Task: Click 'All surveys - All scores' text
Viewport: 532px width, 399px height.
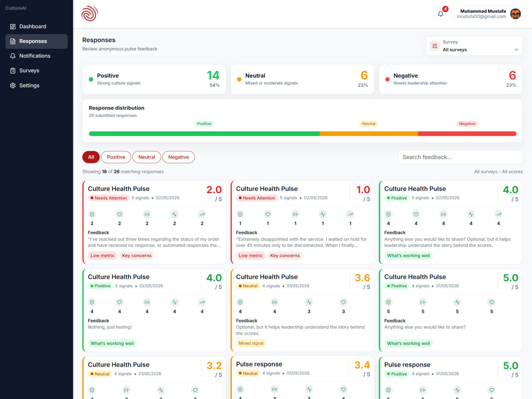Action: pos(498,172)
